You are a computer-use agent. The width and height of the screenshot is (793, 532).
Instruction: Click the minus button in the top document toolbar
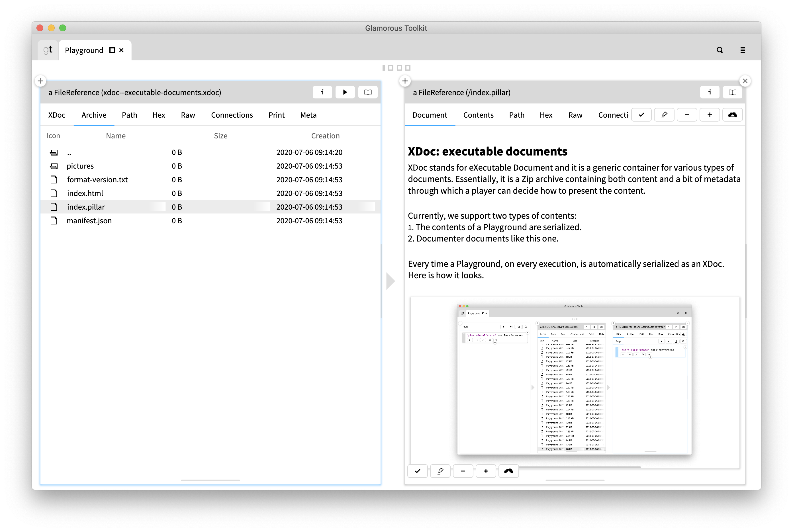(x=687, y=115)
